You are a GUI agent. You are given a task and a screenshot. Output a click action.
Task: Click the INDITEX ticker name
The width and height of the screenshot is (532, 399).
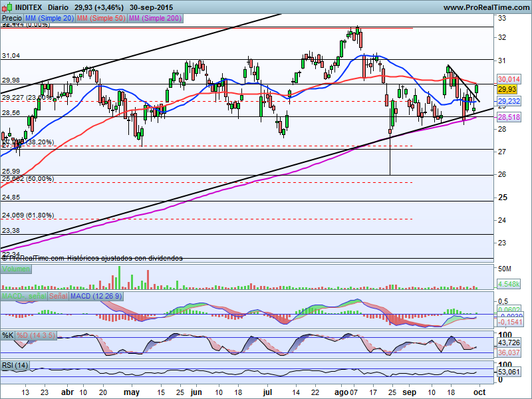pos(29,7)
